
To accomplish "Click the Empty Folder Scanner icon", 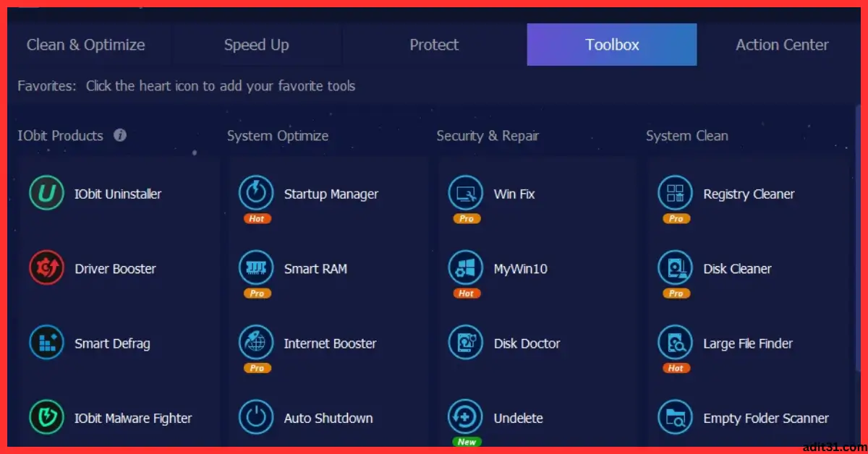I will point(675,418).
